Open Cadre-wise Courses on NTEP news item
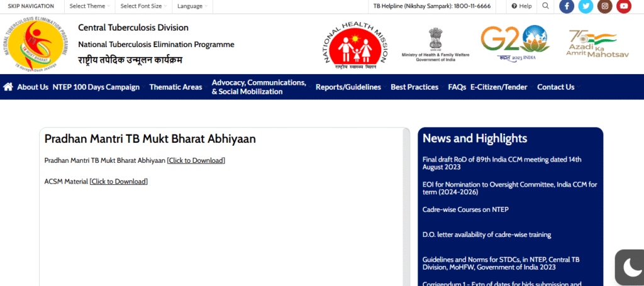Screen dimensions: 644x286 pyautogui.click(x=465, y=209)
